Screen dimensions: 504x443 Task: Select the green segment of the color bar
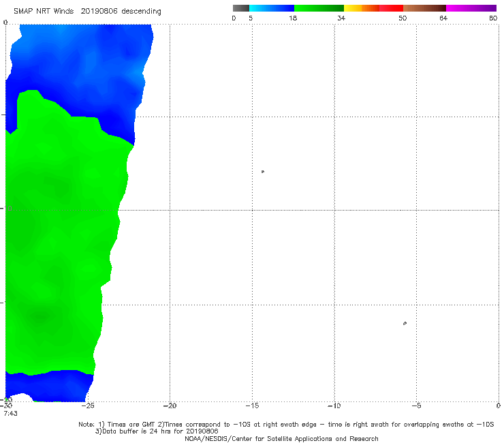pyautogui.click(x=319, y=8)
